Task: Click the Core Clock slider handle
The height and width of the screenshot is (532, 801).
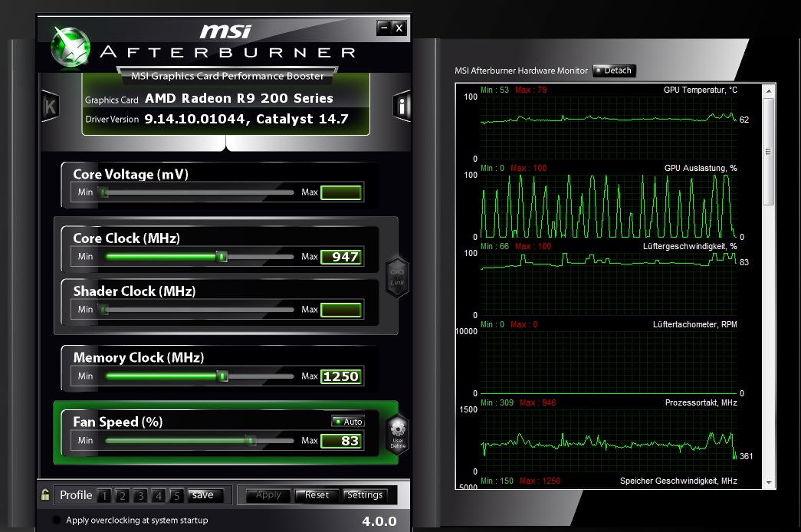Action: (x=222, y=257)
